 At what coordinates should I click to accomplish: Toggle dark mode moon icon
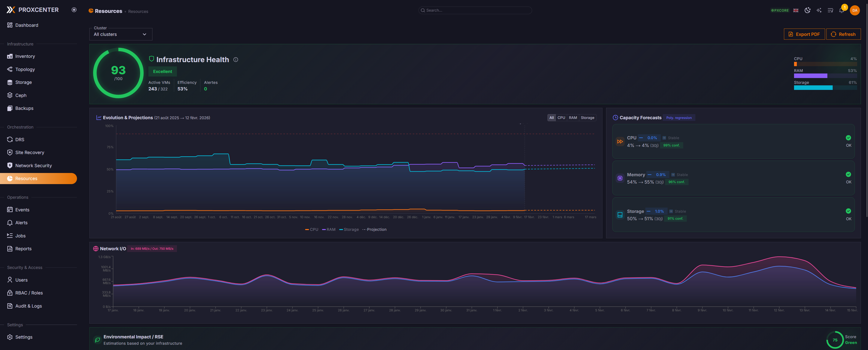coord(807,10)
